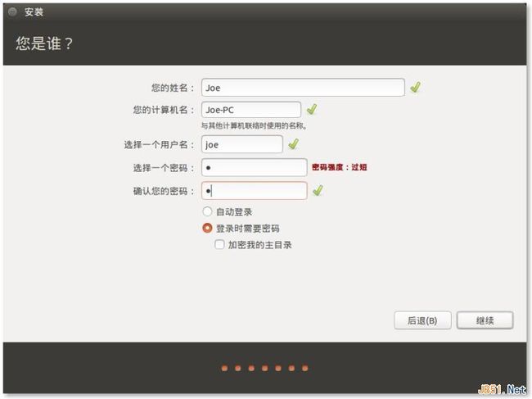Click the middle orange progress dot

264,369
